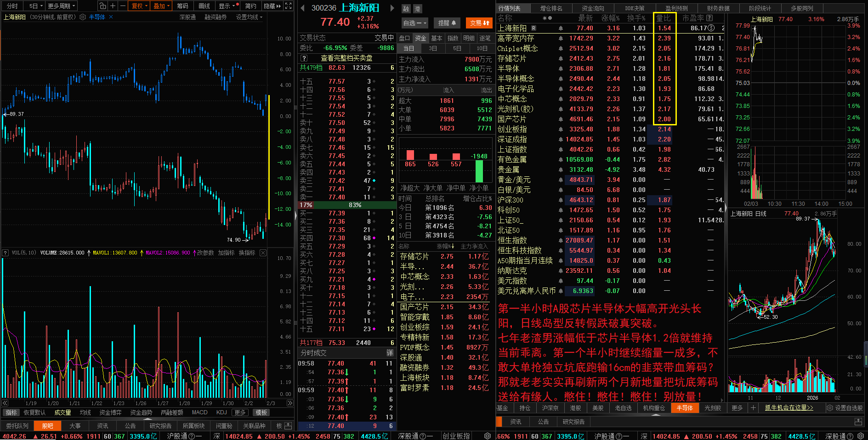
Task: Zoom out the chart with minus icon
Action: coord(123,6)
